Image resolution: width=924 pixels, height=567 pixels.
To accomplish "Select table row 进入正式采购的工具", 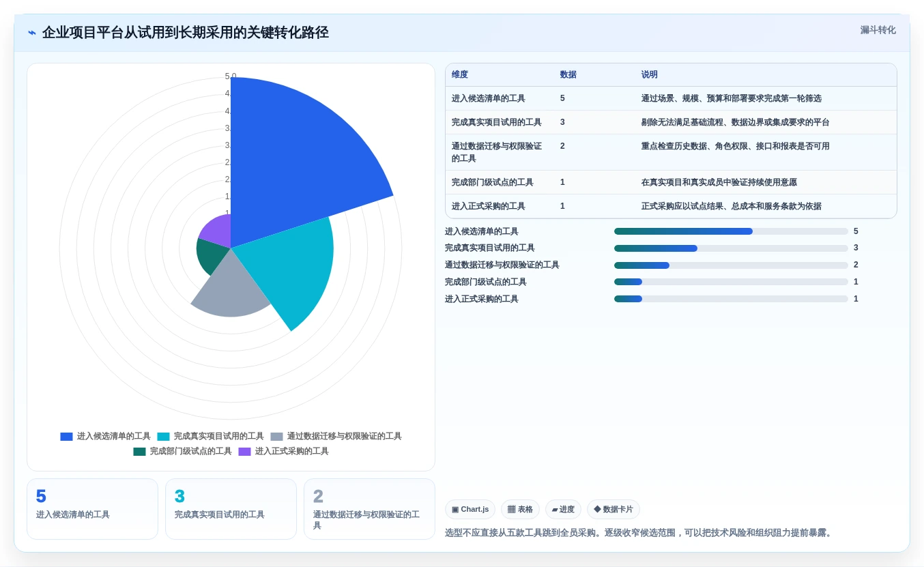I will point(671,206).
